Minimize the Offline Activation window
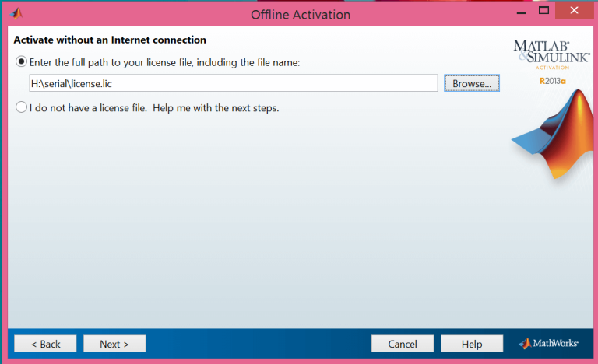This screenshot has height=364, width=598. pos(522,12)
